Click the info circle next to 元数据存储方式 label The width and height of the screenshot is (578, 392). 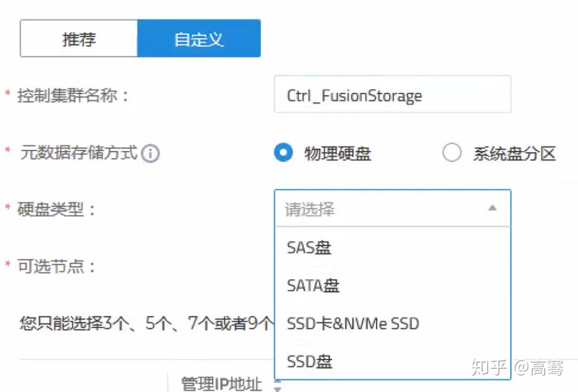150,153
